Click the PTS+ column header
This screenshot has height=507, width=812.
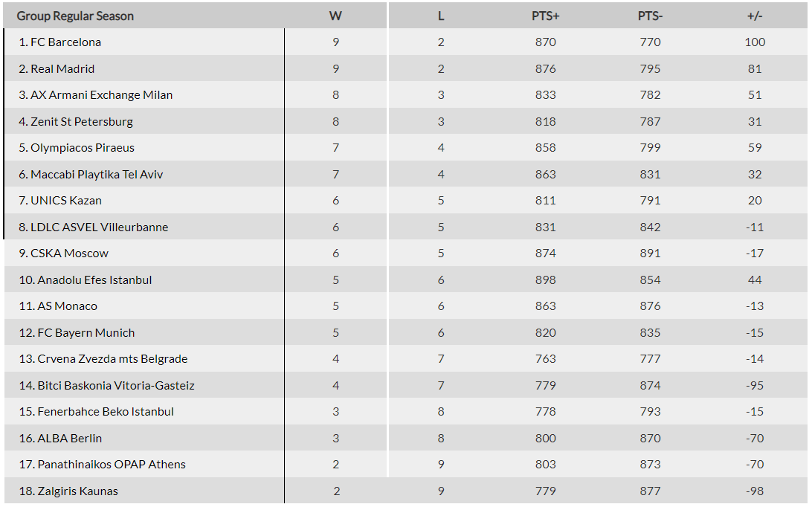pos(545,16)
